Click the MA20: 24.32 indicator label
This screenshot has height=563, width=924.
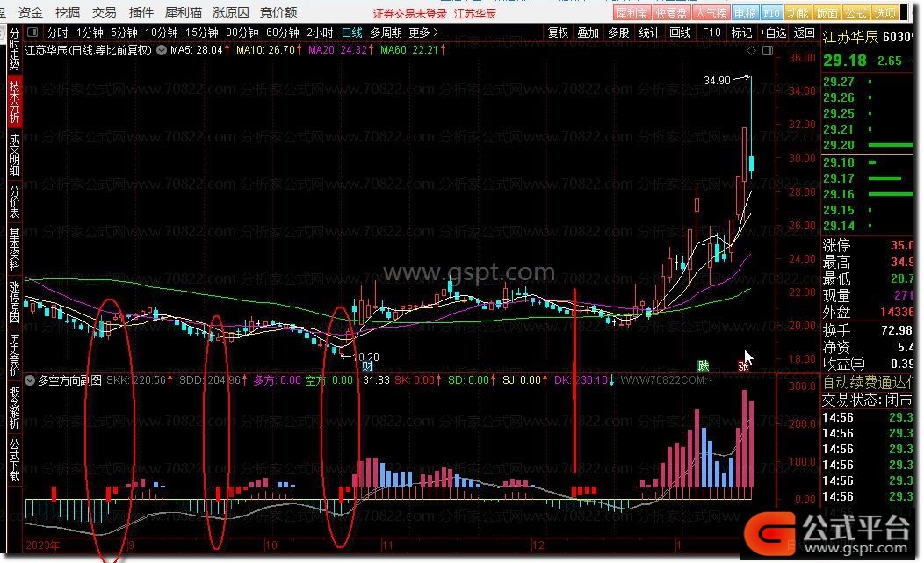pos(341,50)
